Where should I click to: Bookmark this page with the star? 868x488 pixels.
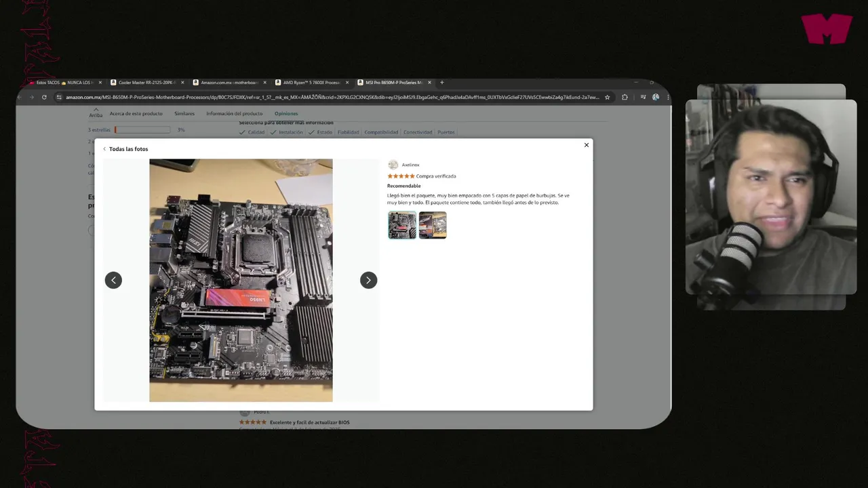point(607,97)
